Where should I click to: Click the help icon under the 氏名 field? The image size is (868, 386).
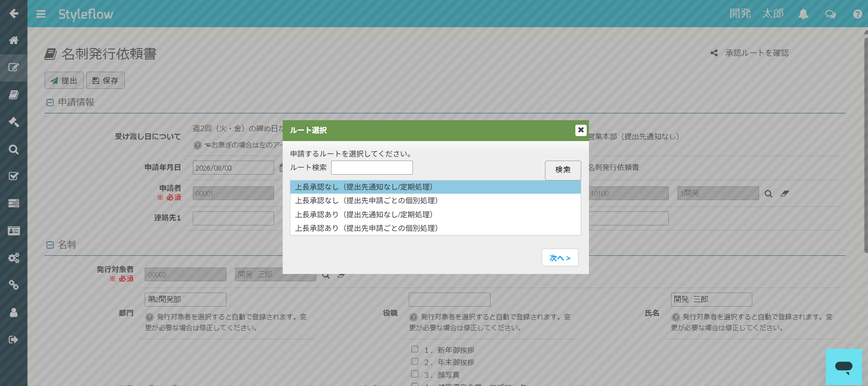tap(676, 317)
